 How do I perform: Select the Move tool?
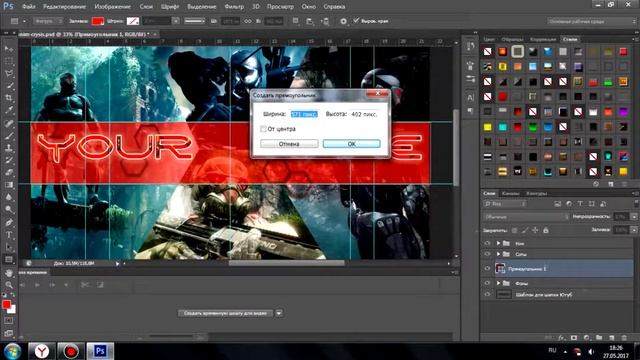tap(9, 49)
